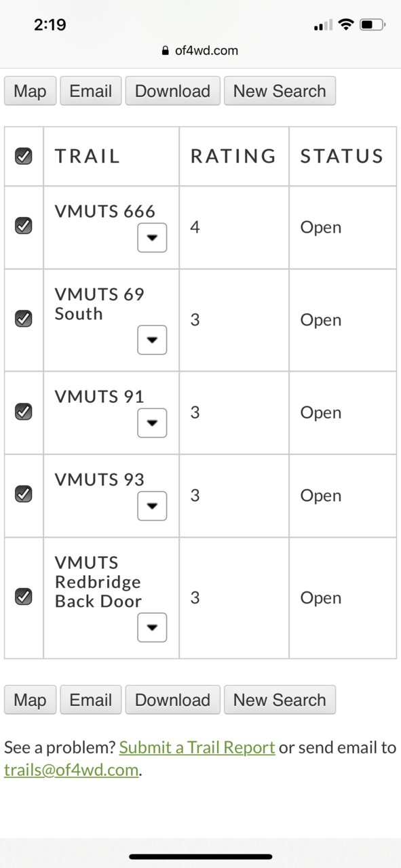Viewport: 401px width, 868px height.
Task: Open the VMUTS 91 dropdown arrow
Action: 152,423
